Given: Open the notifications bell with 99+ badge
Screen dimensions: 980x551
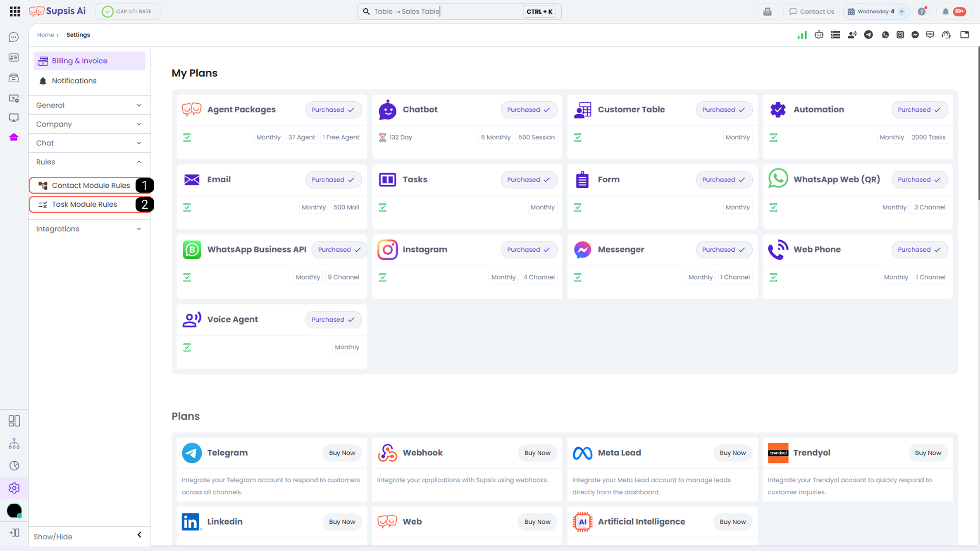Looking at the screenshot, I should tap(954, 12).
